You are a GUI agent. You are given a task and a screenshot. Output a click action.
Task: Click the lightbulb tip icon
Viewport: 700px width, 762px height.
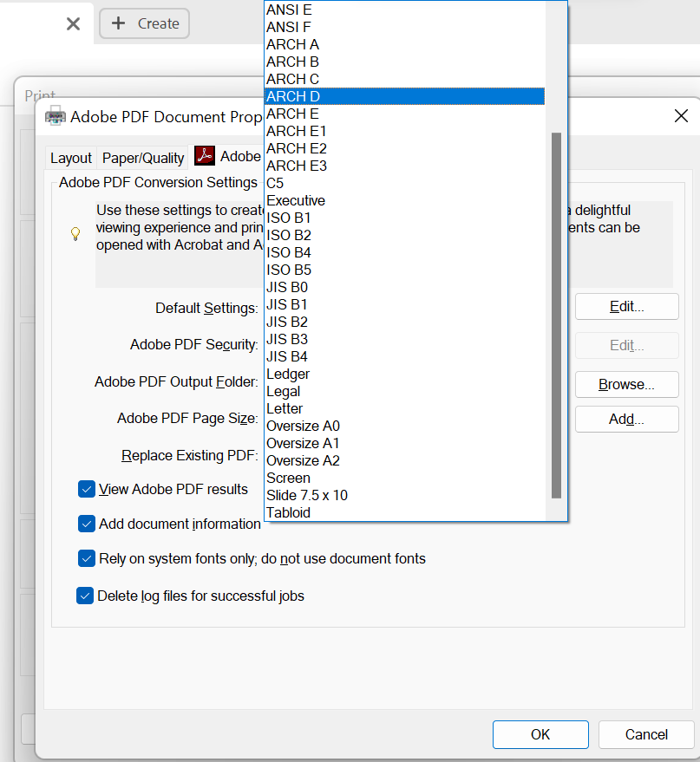tap(75, 233)
